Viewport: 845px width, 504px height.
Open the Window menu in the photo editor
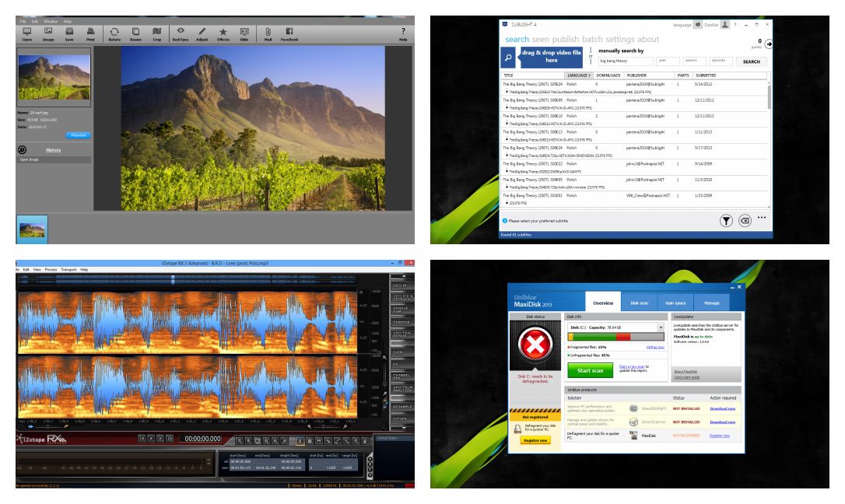click(x=51, y=22)
